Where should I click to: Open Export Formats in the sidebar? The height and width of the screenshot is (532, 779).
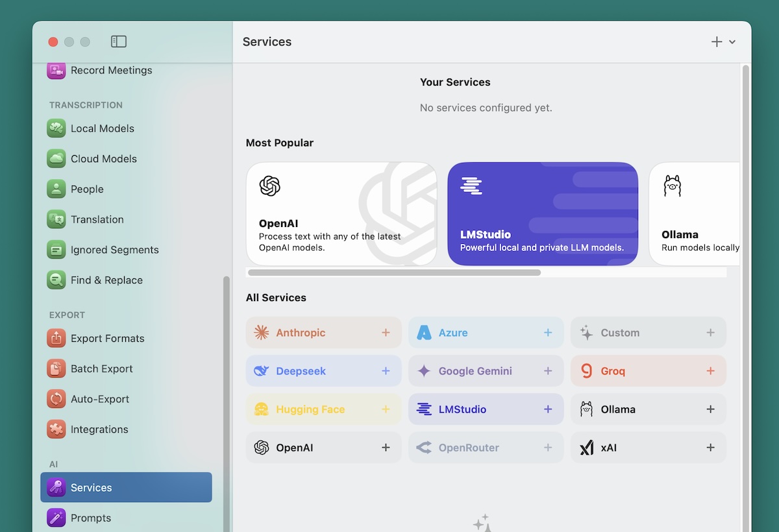pyautogui.click(x=126, y=339)
